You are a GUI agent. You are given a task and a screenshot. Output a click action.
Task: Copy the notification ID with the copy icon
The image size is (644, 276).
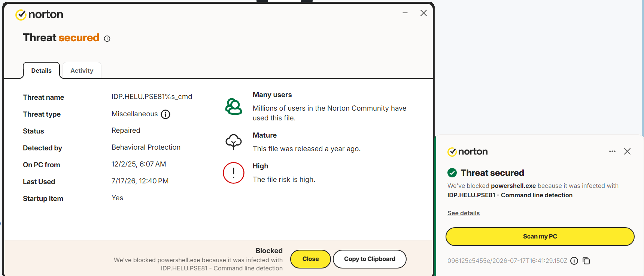pyautogui.click(x=586, y=261)
